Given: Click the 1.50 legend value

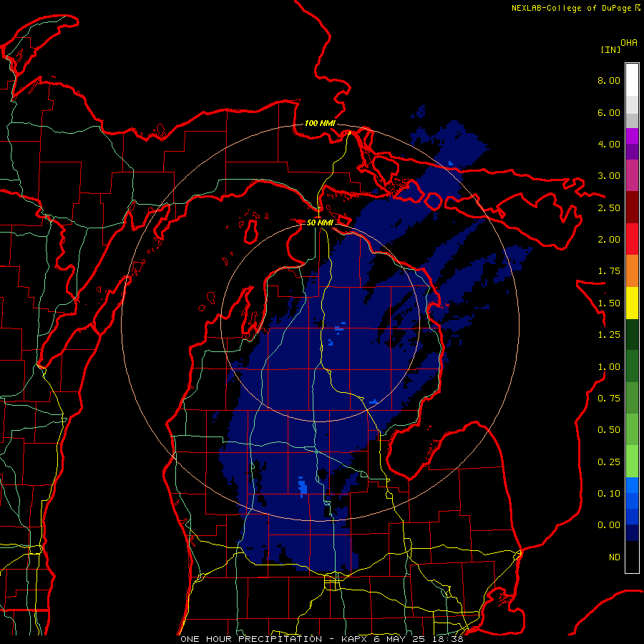Looking at the screenshot, I should (x=609, y=303).
